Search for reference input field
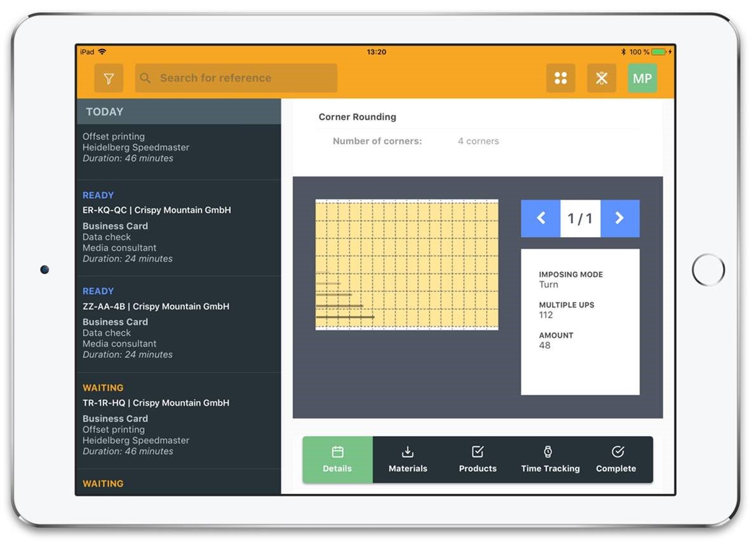Viewport: 756px width, 541px height. [x=236, y=78]
